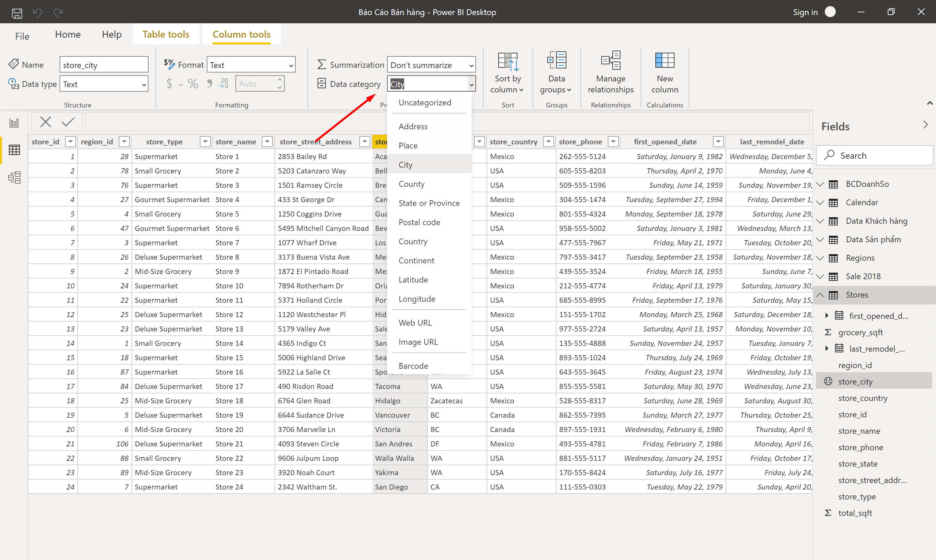This screenshot has width=936, height=560.
Task: Open Manage relationships icon
Action: coord(611,60)
